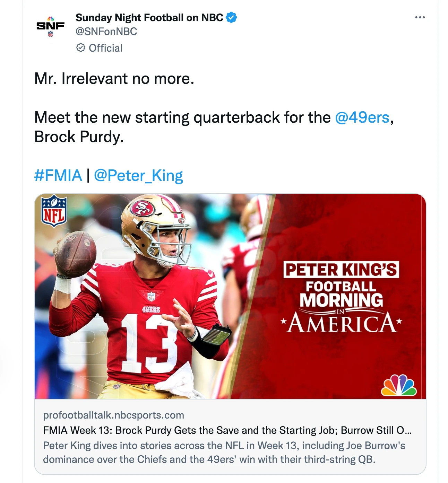Click the blue verified badge

coord(231,17)
